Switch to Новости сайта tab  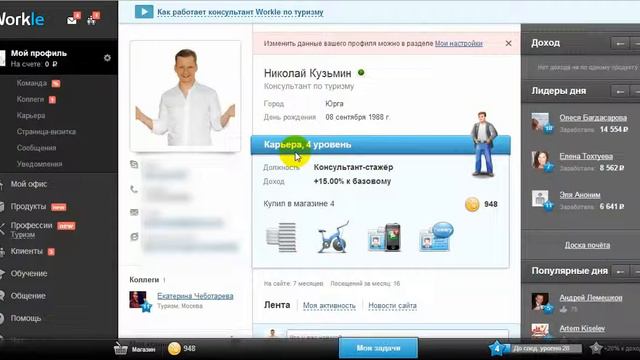392,306
